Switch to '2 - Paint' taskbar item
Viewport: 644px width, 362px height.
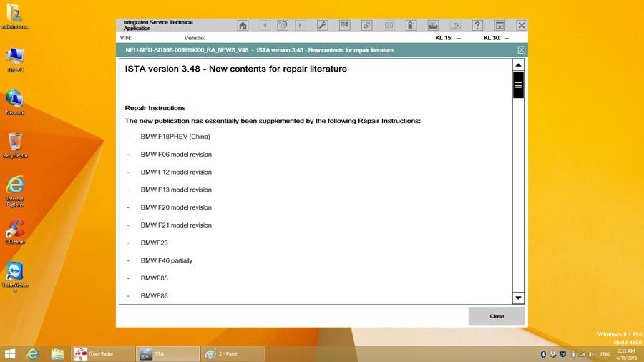coord(233,354)
